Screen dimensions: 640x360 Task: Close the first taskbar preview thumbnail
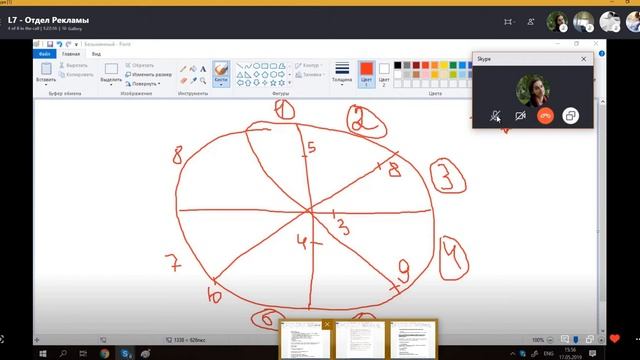click(x=327, y=325)
